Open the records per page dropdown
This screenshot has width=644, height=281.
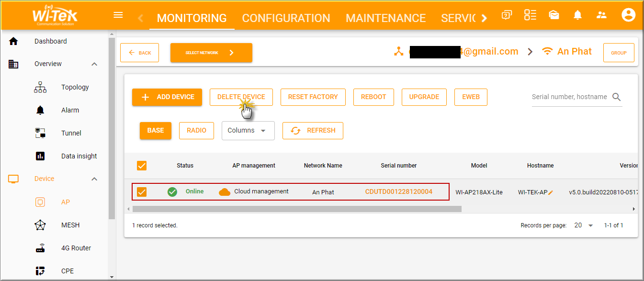pyautogui.click(x=584, y=225)
